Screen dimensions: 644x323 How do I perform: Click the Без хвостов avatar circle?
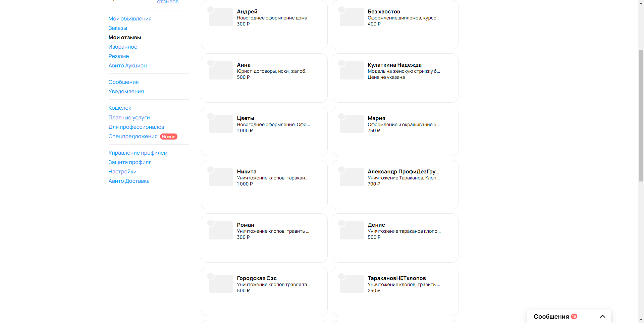[x=341, y=10]
